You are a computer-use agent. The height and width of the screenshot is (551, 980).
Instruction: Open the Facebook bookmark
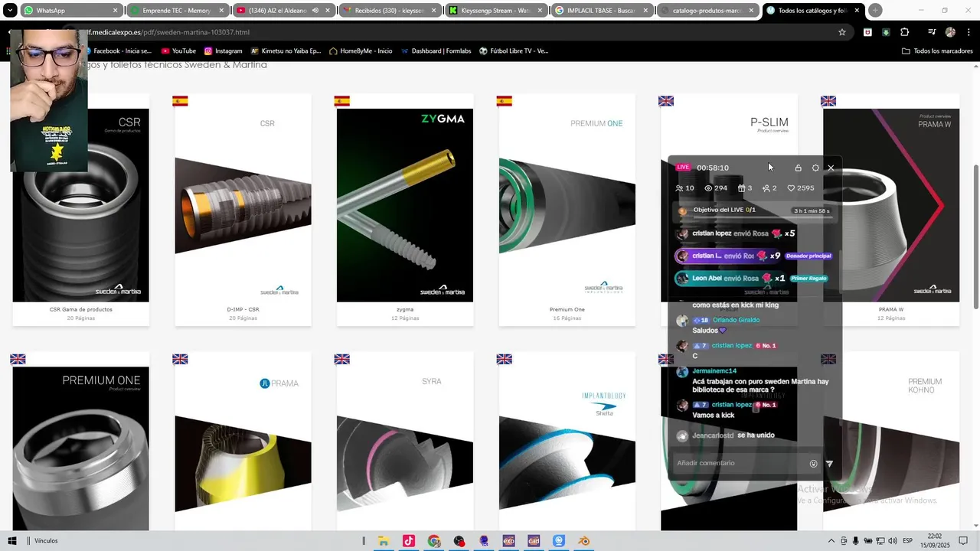tap(119, 51)
